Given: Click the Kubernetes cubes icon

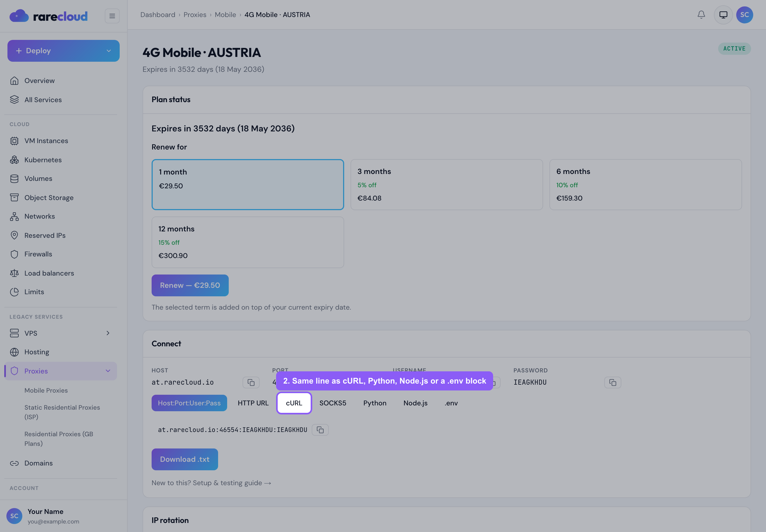Looking at the screenshot, I should [14, 160].
